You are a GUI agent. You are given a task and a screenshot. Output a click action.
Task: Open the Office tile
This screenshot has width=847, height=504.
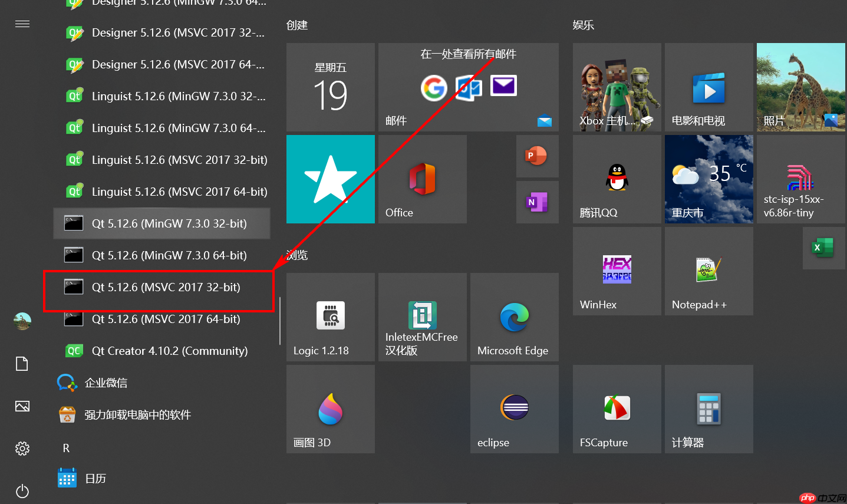(423, 179)
